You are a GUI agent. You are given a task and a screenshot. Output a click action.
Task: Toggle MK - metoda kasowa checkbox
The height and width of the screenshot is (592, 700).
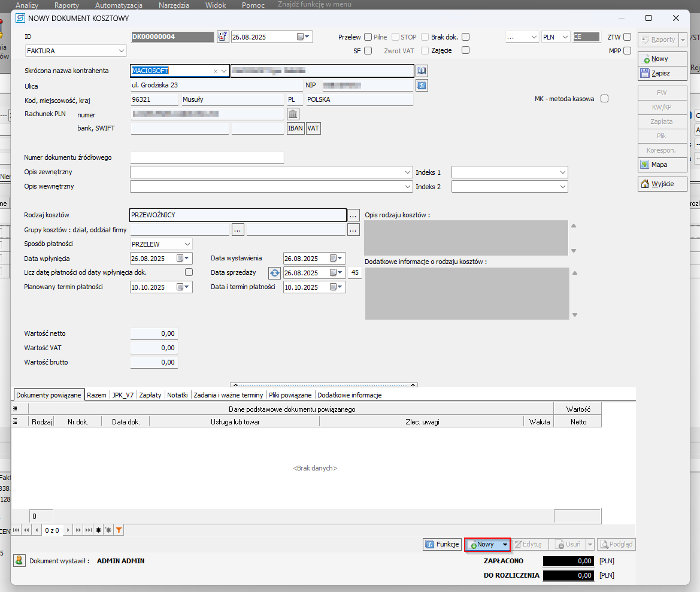pyautogui.click(x=604, y=99)
